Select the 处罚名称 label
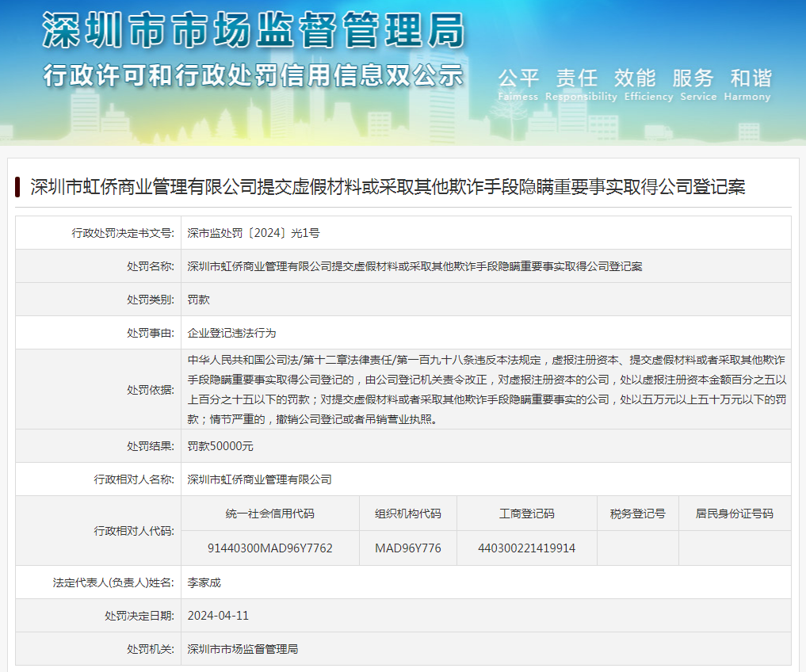 click(150, 266)
